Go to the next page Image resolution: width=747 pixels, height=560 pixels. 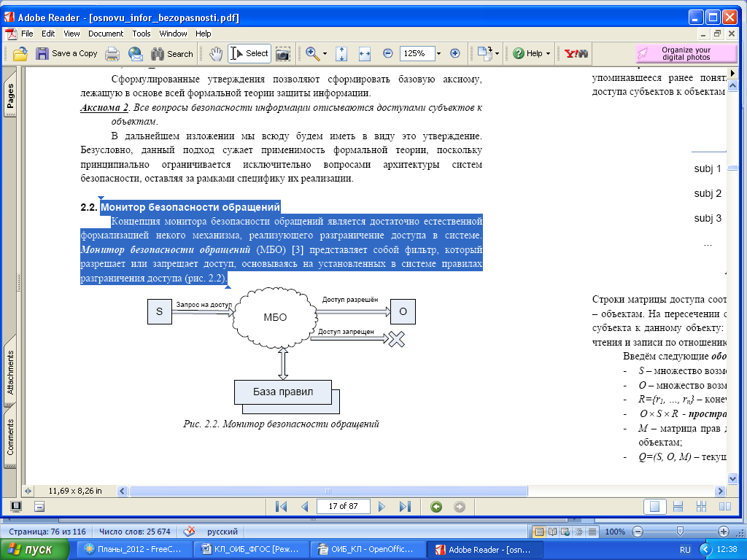pyautogui.click(x=381, y=506)
